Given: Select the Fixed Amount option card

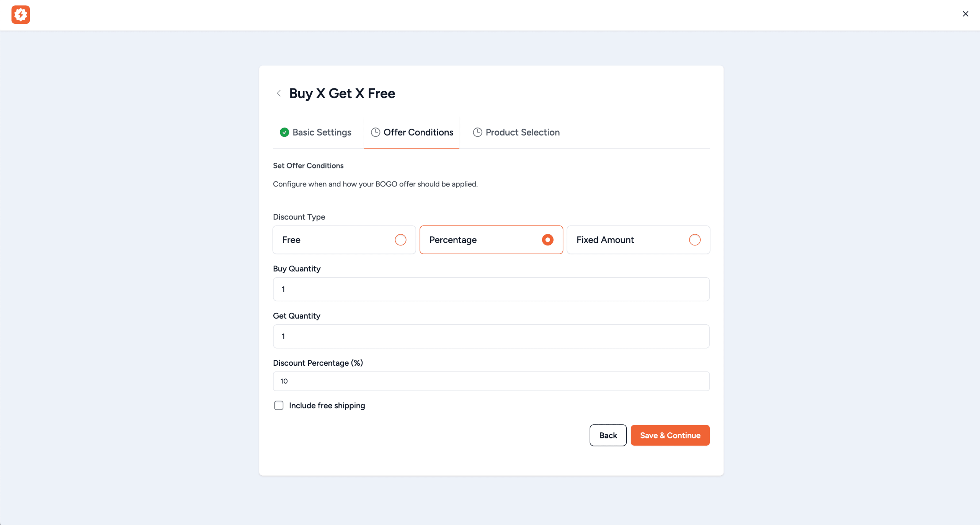Looking at the screenshot, I should point(638,240).
